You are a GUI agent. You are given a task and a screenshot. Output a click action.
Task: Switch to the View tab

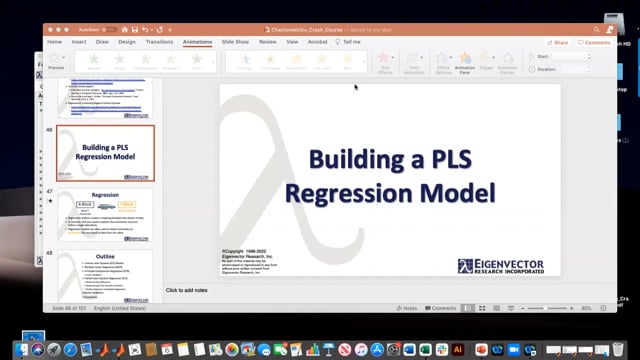tap(292, 42)
